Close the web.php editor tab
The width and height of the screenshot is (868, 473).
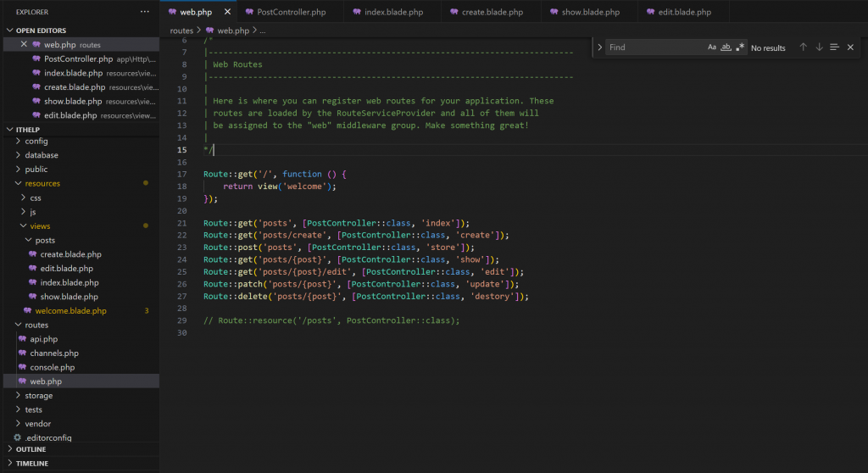pyautogui.click(x=227, y=12)
